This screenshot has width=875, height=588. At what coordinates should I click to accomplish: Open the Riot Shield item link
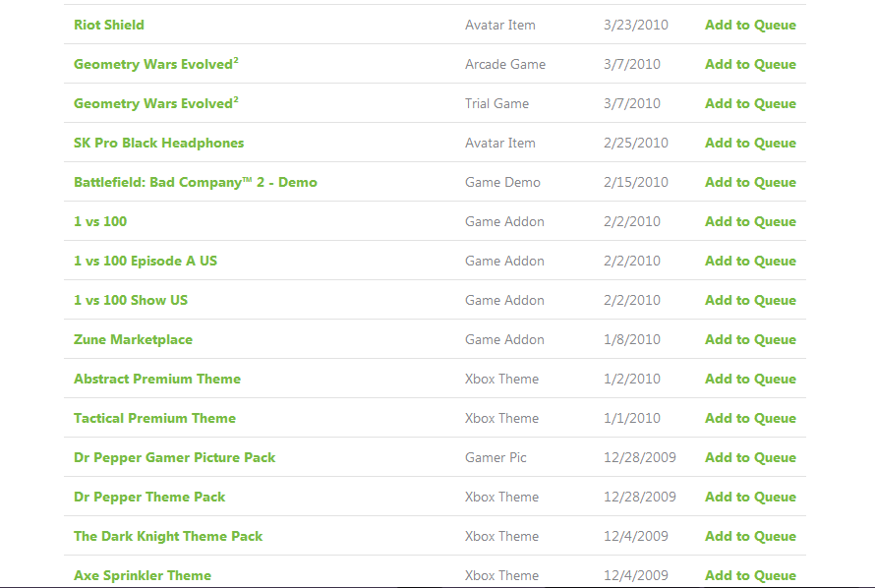[109, 26]
